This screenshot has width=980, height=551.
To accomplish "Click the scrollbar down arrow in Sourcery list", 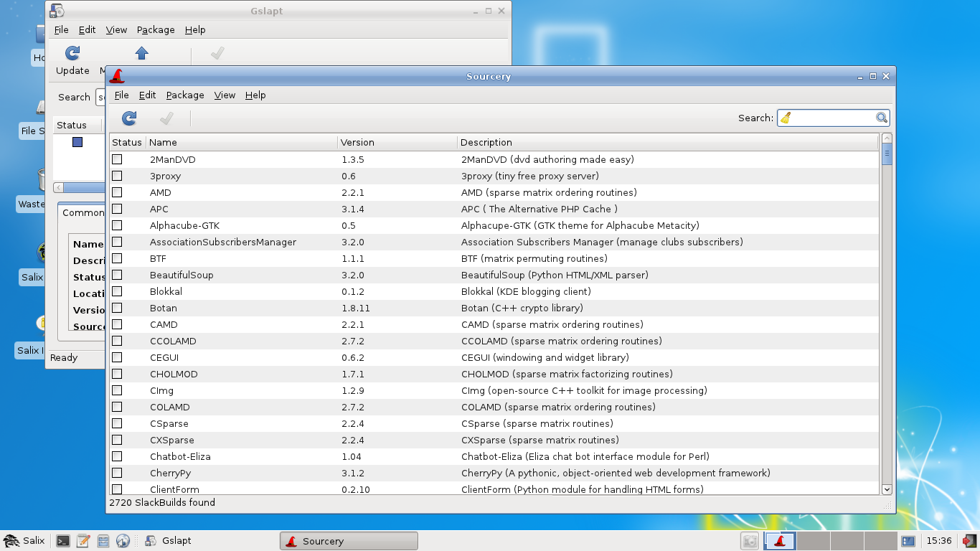I will coord(887,489).
